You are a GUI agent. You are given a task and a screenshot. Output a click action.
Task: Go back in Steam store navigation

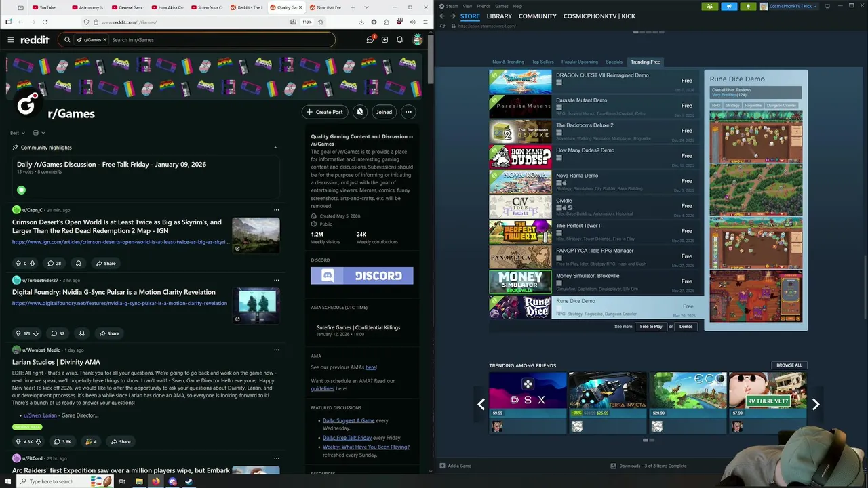(442, 16)
